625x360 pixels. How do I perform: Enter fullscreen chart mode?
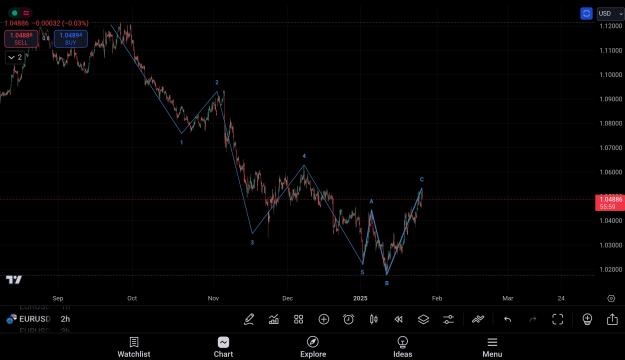click(558, 319)
